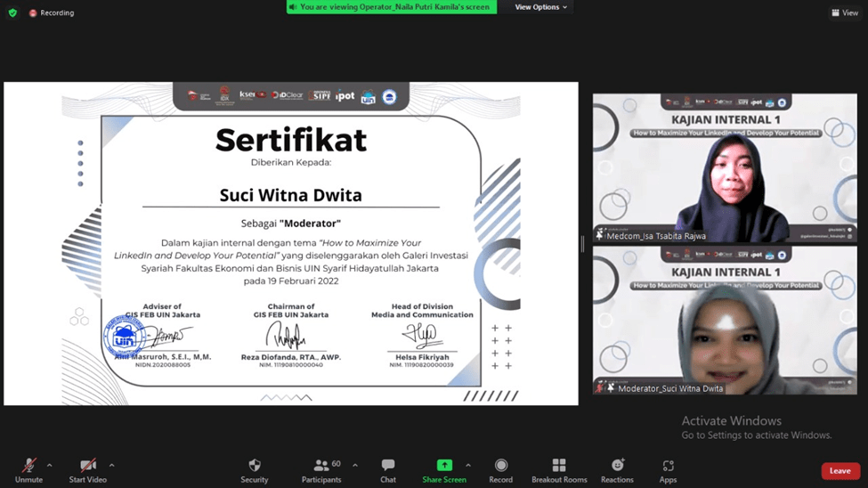Unmute the microphone

tap(28, 470)
